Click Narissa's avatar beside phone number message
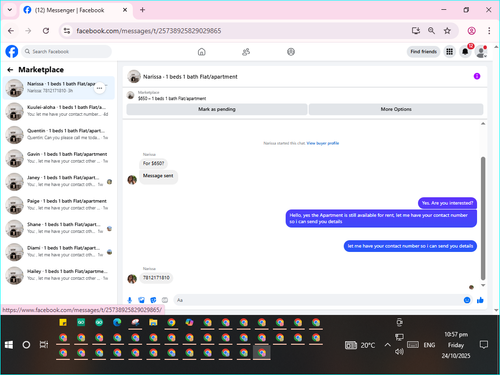This screenshot has height=375, width=500. (132, 279)
